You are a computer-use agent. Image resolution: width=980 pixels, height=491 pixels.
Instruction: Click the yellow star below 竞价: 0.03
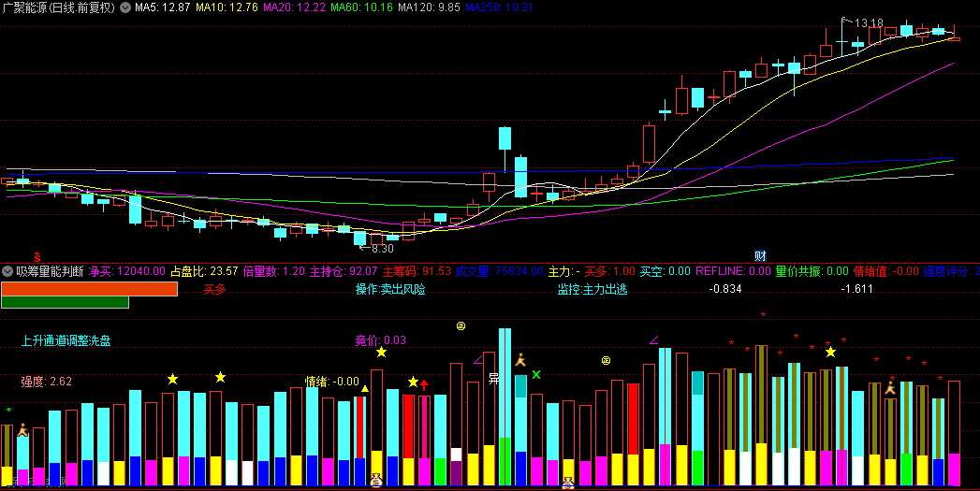coord(381,353)
